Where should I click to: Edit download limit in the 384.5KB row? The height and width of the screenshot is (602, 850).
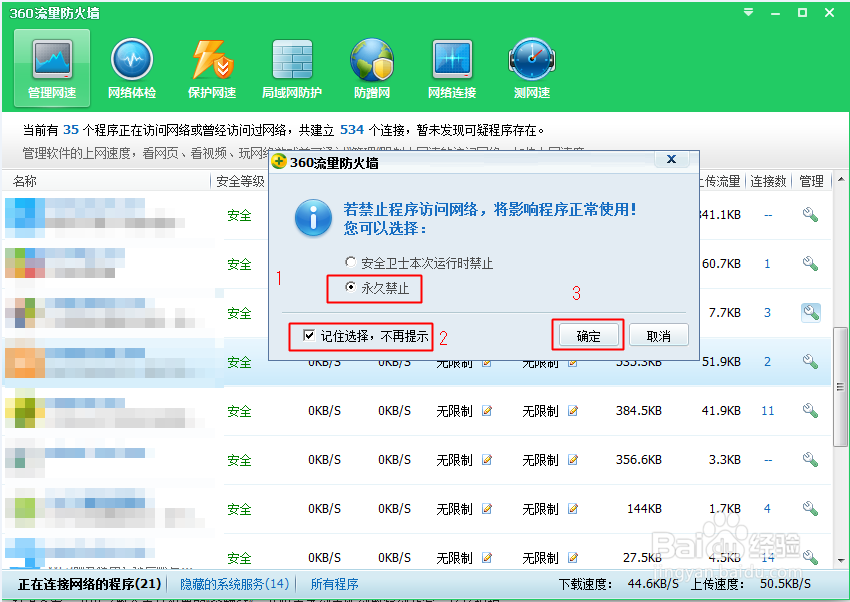tap(487, 411)
